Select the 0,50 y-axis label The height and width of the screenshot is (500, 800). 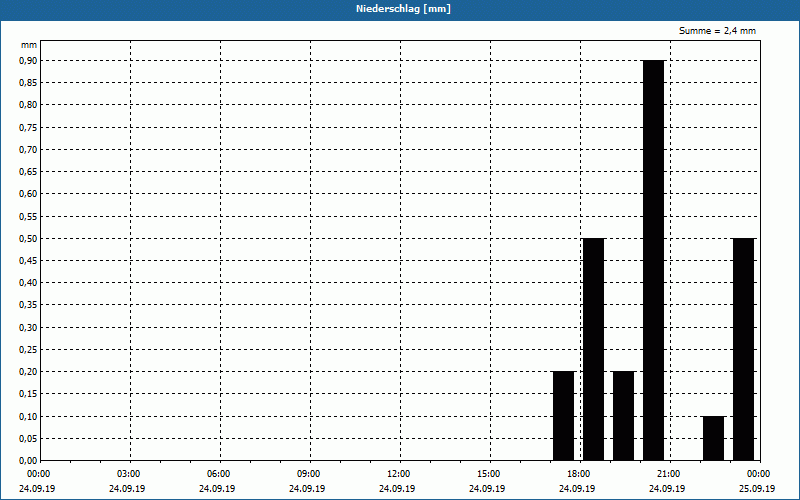pos(28,238)
